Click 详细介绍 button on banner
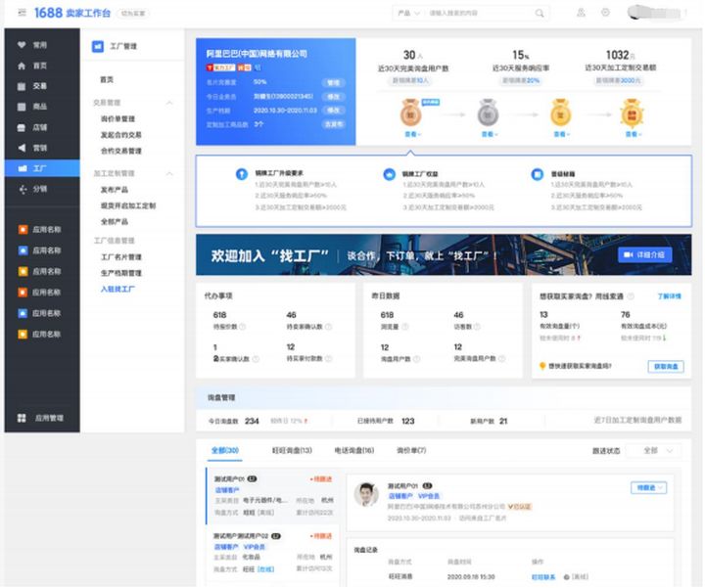This screenshot has width=705, height=588. pyautogui.click(x=644, y=254)
